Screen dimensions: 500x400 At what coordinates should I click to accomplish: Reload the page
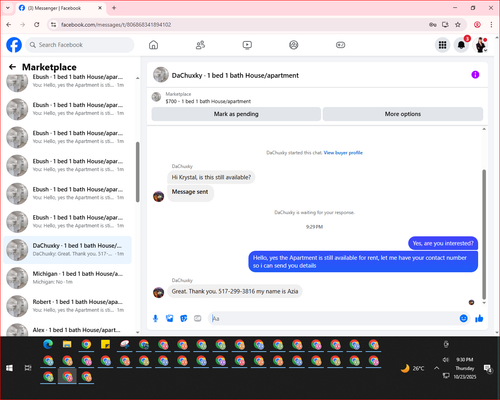point(37,25)
